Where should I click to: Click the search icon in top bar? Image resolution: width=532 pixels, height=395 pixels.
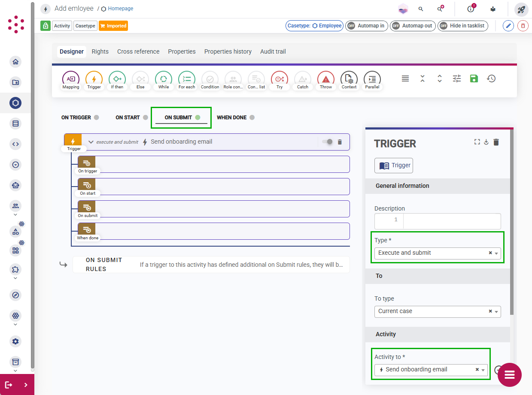[421, 9]
